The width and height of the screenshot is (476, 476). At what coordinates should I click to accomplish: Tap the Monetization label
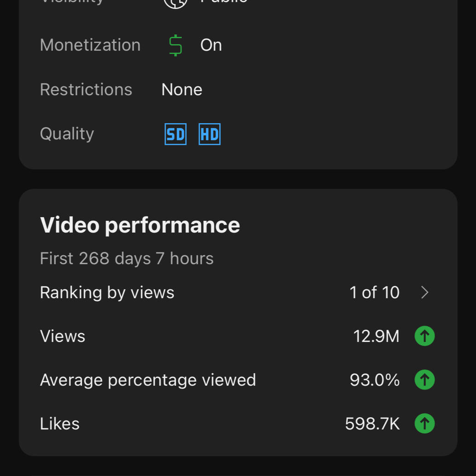[90, 45]
